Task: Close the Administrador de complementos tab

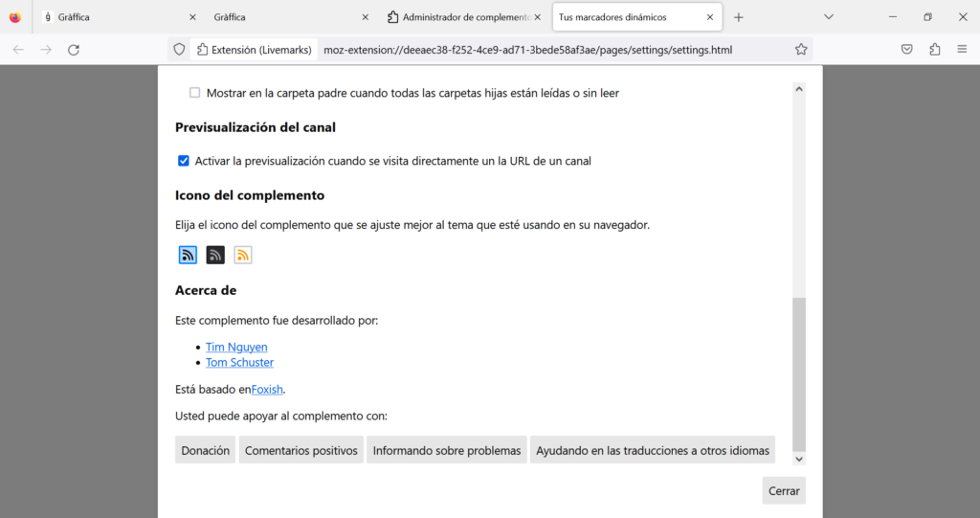Action: (538, 17)
